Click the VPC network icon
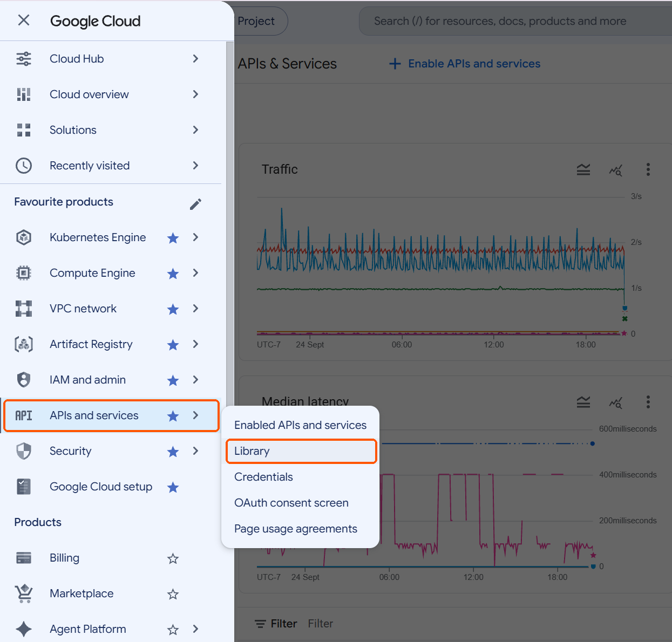 (24, 309)
